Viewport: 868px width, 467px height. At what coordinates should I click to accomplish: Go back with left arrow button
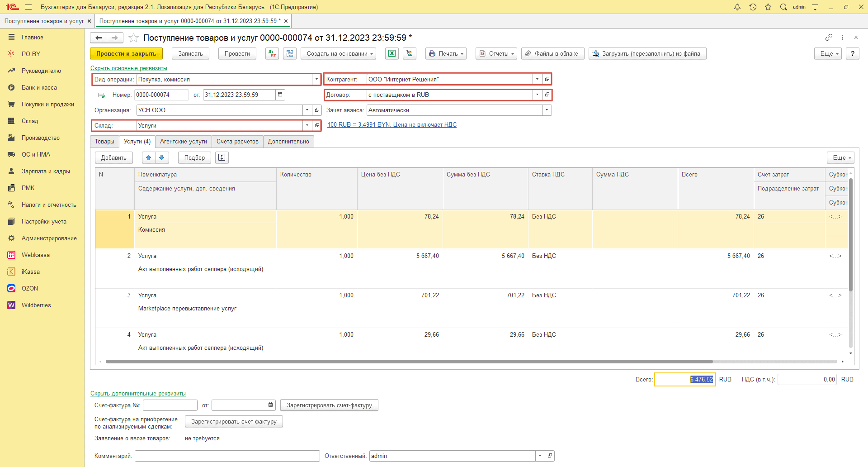[x=99, y=38]
